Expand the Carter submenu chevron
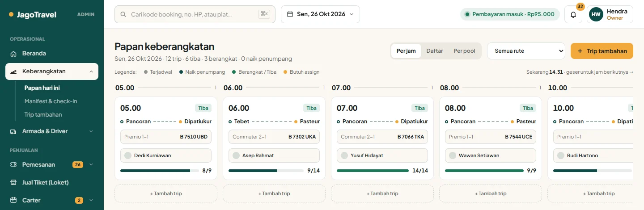The image size is (644, 210). (91, 200)
